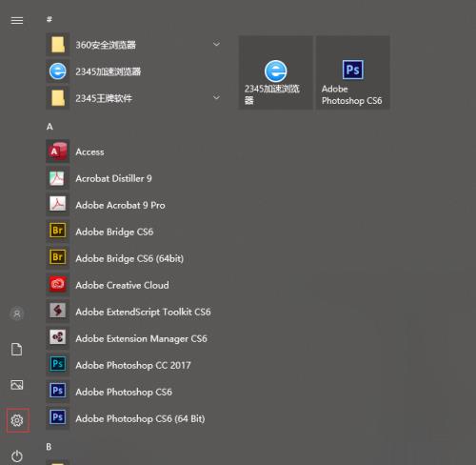
Task: Open the Adobe Photoshop CS6 pinned tile
Action: coord(353,72)
